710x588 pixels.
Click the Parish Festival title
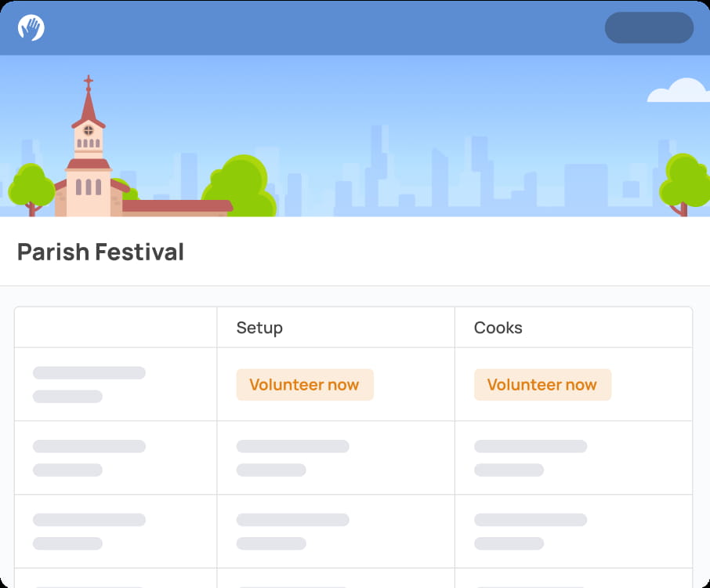click(x=100, y=252)
